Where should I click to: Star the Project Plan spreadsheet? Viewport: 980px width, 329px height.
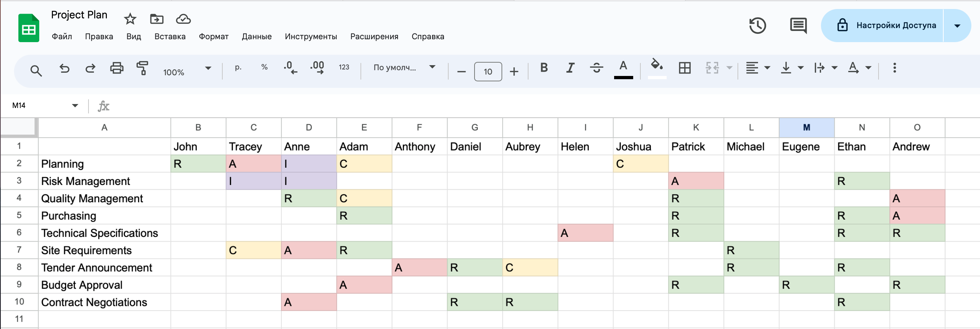click(130, 18)
